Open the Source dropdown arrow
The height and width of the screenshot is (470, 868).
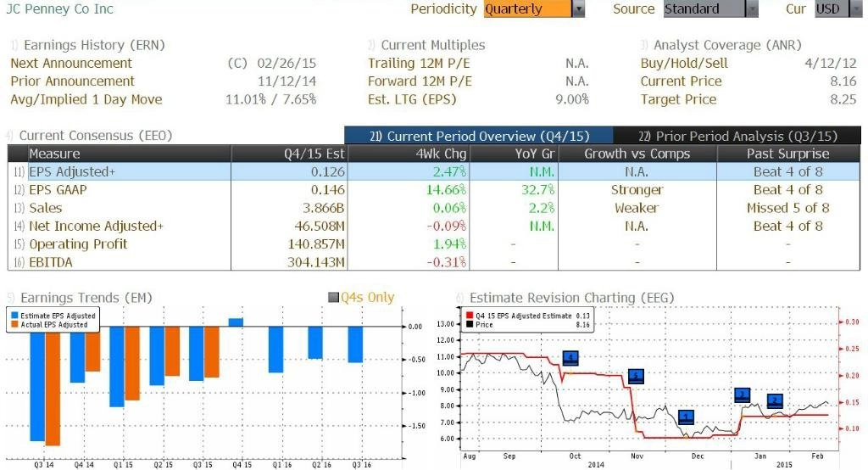tap(752, 8)
